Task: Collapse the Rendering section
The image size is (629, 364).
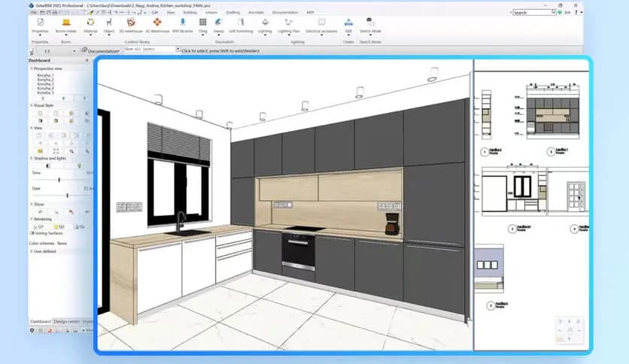Action: point(32,219)
